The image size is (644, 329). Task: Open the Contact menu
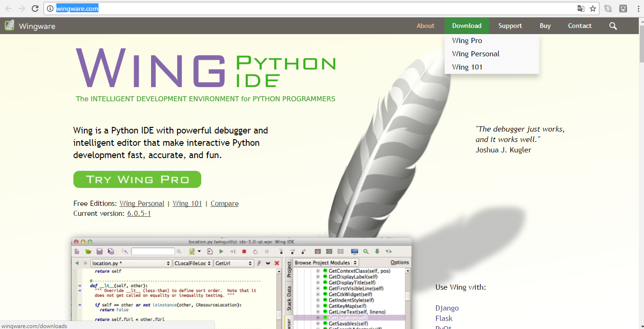point(580,26)
